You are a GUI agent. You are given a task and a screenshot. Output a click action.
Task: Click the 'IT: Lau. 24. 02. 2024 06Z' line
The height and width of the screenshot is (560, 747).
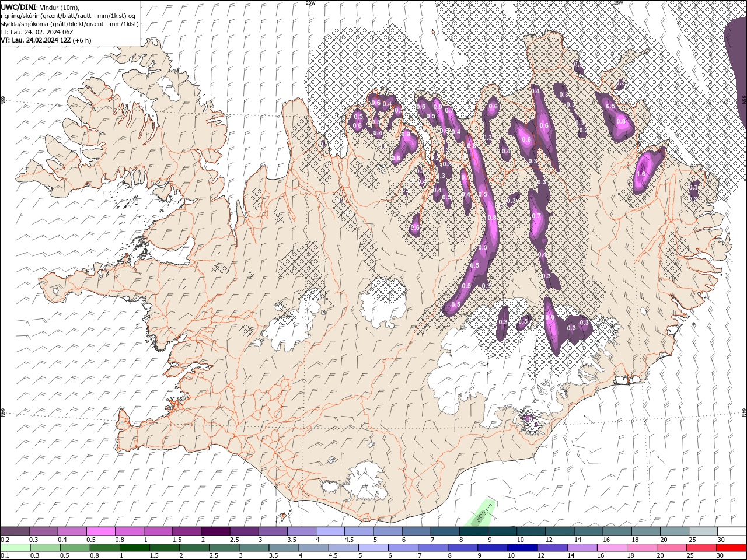coord(37,32)
